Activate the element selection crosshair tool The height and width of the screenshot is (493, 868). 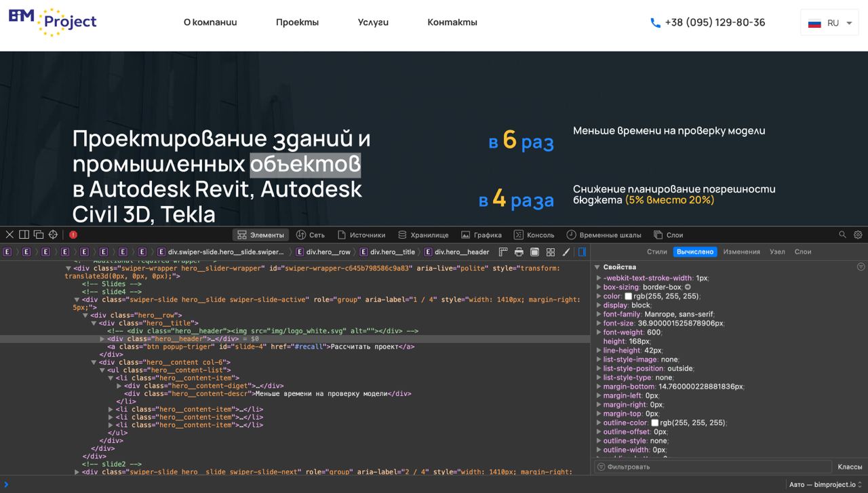(54, 235)
